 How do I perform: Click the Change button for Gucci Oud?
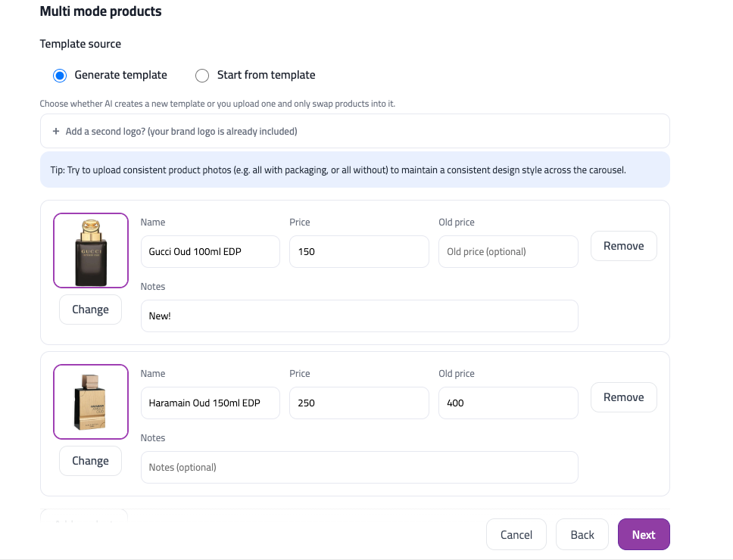pyautogui.click(x=90, y=309)
